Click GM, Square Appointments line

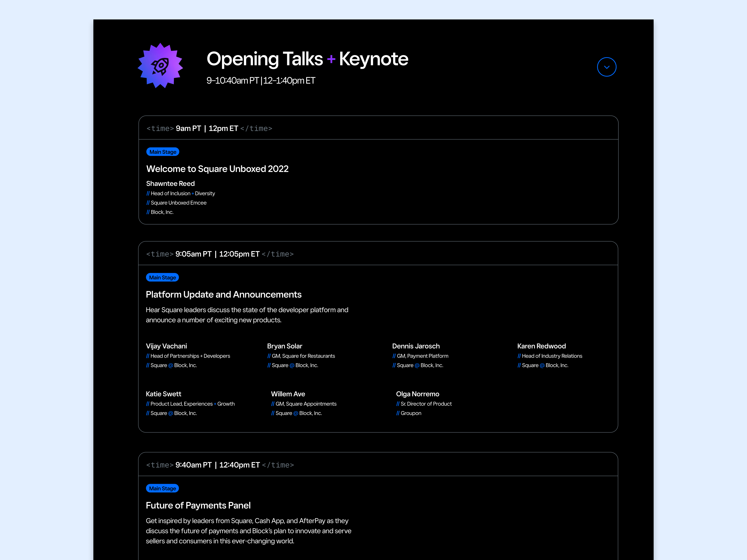pyautogui.click(x=304, y=404)
